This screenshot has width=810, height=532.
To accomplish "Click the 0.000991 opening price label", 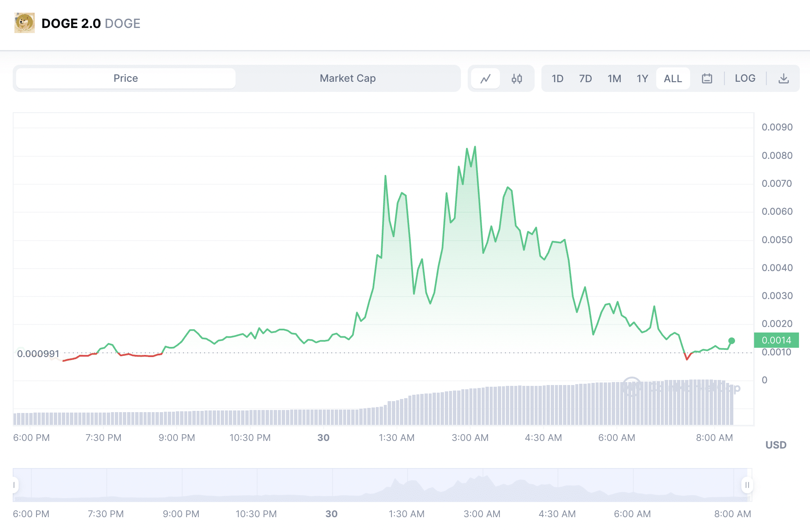I will [38, 354].
